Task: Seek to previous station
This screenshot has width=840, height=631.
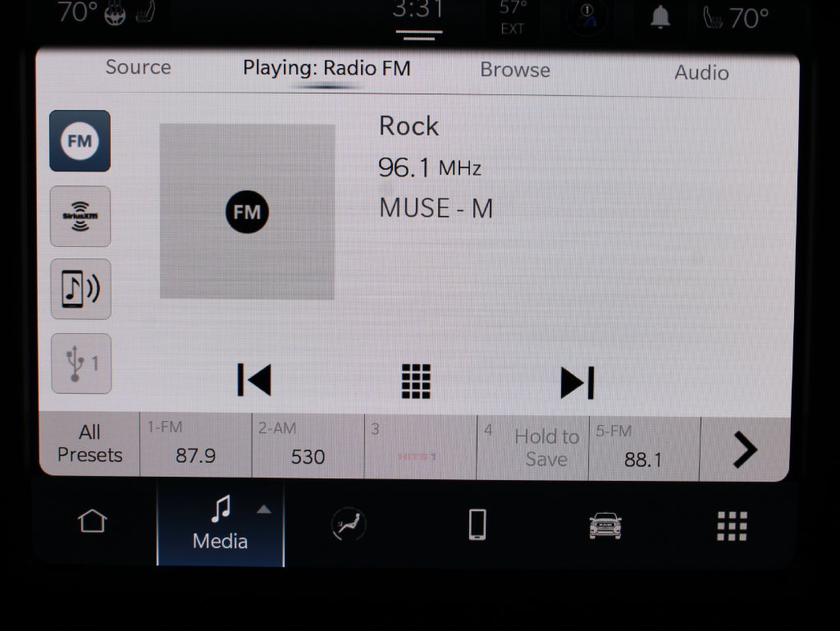Action: pos(254,380)
